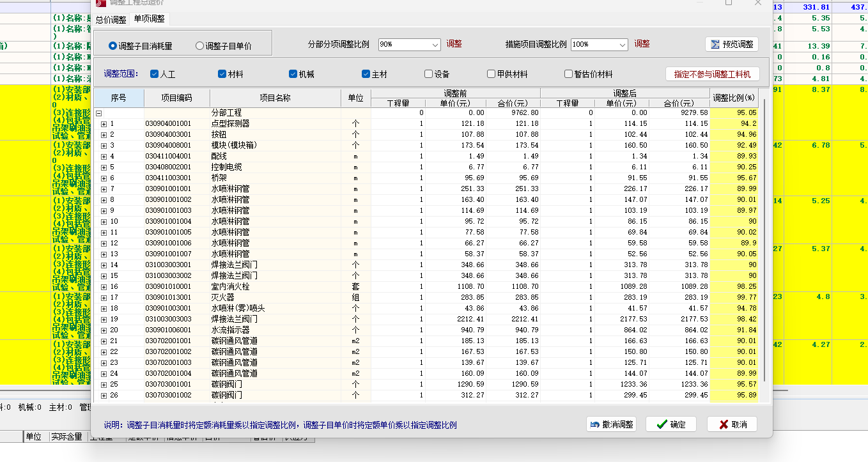Select 调整子目单价 radio button
Viewport: 868px width, 462px height.
click(x=199, y=46)
